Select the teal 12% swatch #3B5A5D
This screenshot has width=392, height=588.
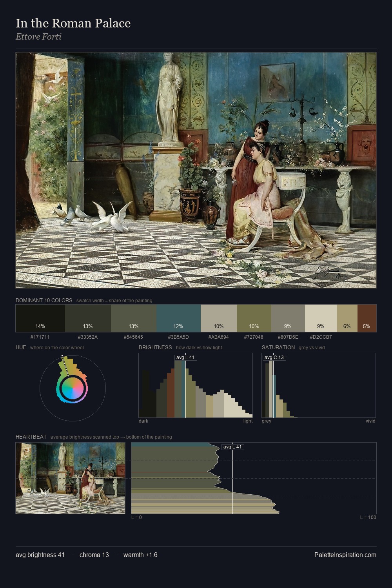pos(178,318)
